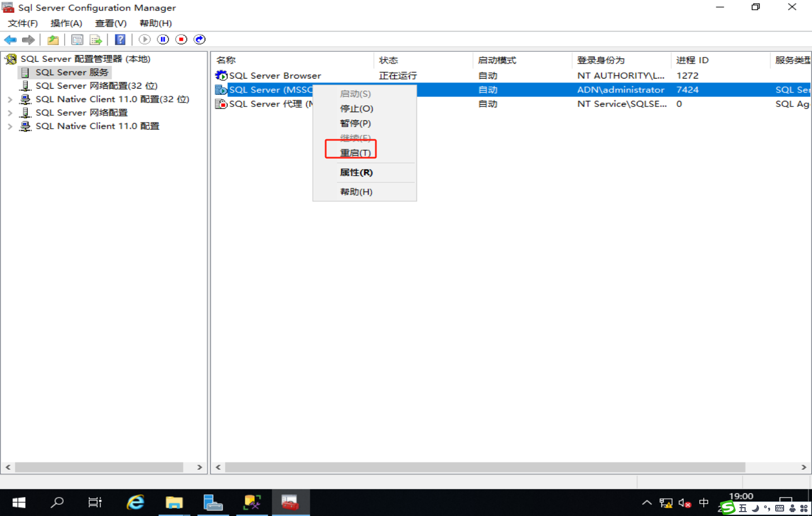This screenshot has height=516, width=812.
Task: Click the Restart Service toolbar icon
Action: coord(200,40)
